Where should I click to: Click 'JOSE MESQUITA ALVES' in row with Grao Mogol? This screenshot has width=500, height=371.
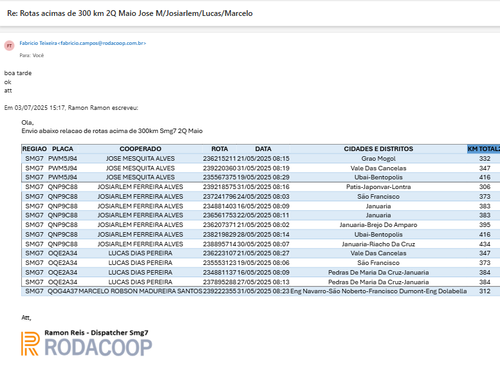coord(140,159)
